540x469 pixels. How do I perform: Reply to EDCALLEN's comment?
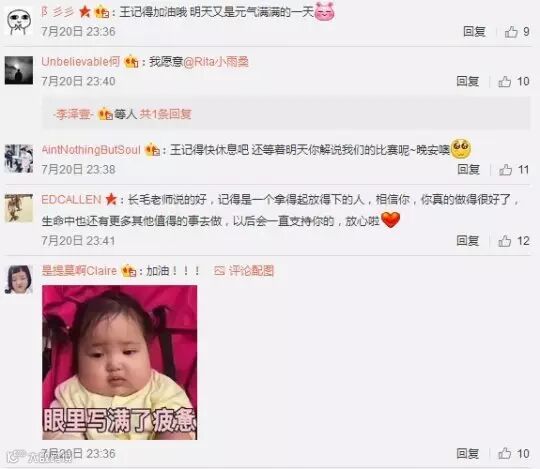pyautogui.click(x=468, y=241)
